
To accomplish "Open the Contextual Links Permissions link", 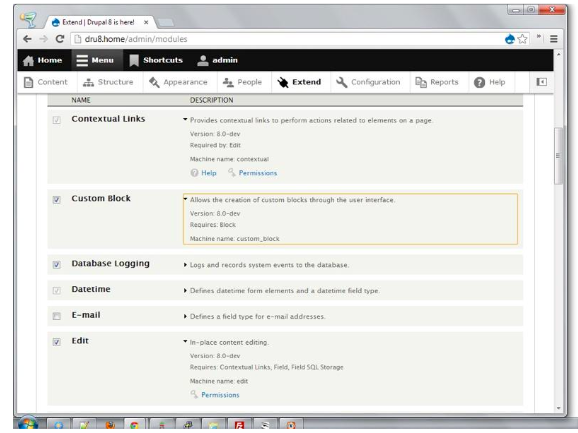I will [258, 173].
